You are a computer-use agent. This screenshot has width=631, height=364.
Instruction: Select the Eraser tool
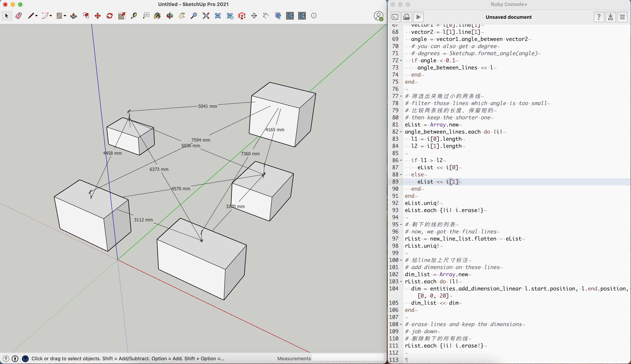click(x=19, y=16)
